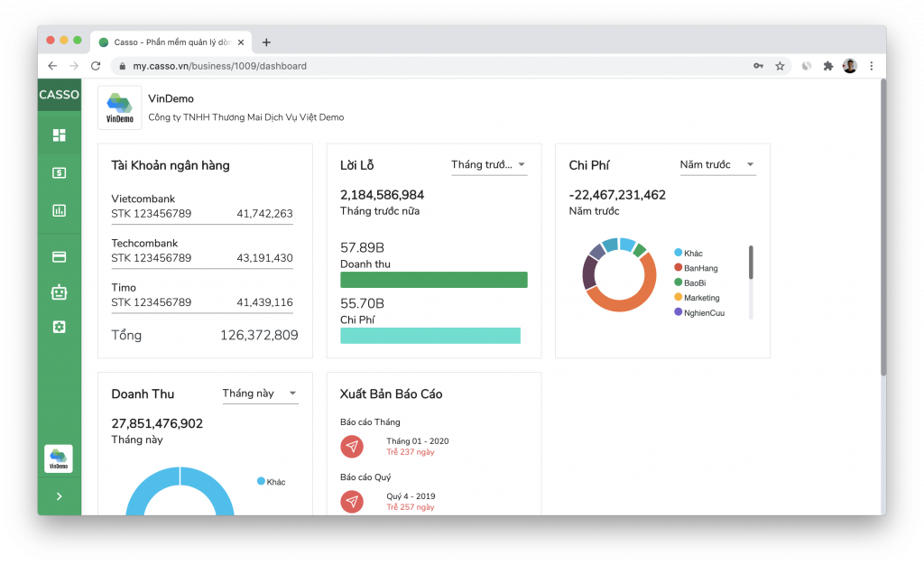Click the VinDemo company logo in header
Screen dimensions: 924x565
point(120,107)
